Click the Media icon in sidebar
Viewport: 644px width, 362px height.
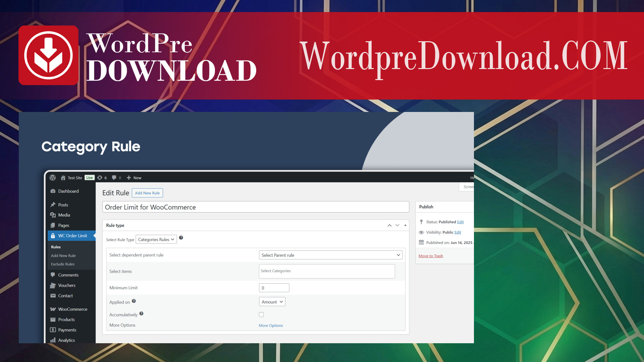pyautogui.click(x=53, y=215)
